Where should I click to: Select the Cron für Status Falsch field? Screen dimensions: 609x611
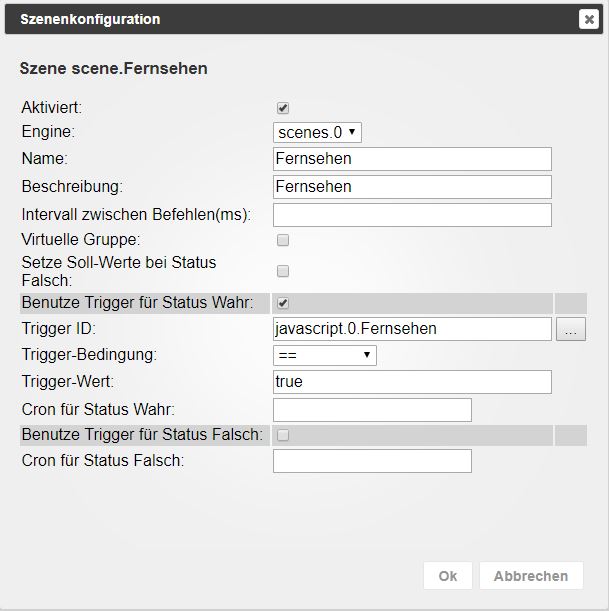(372, 461)
